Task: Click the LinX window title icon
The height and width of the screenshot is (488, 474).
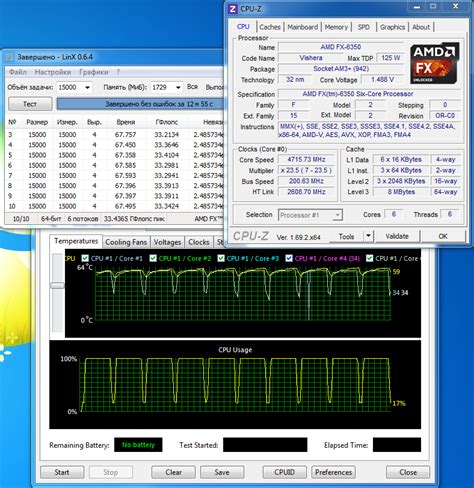Action: [x=9, y=57]
